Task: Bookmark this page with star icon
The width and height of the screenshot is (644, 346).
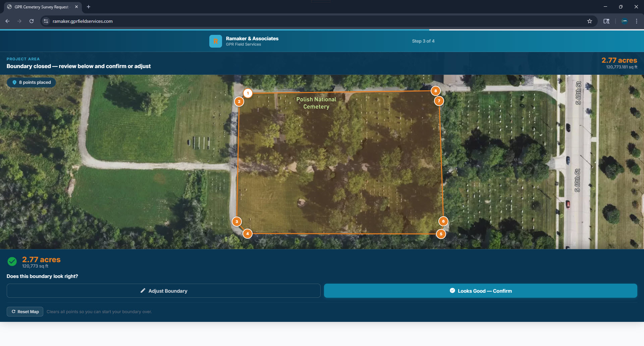Action: coord(590,21)
